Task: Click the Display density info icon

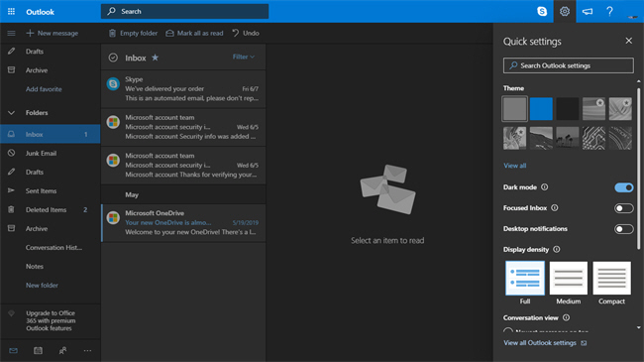Action: 557,249
